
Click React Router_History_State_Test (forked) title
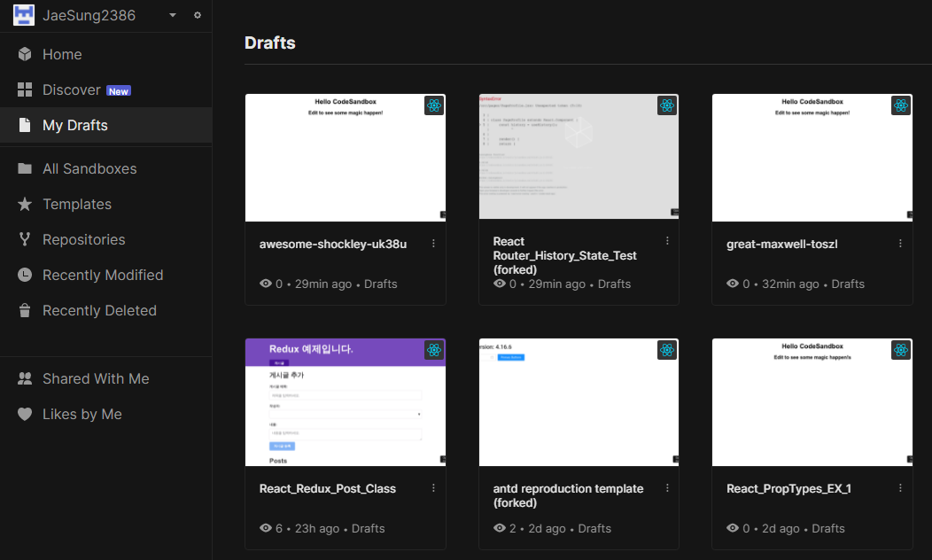(x=564, y=255)
